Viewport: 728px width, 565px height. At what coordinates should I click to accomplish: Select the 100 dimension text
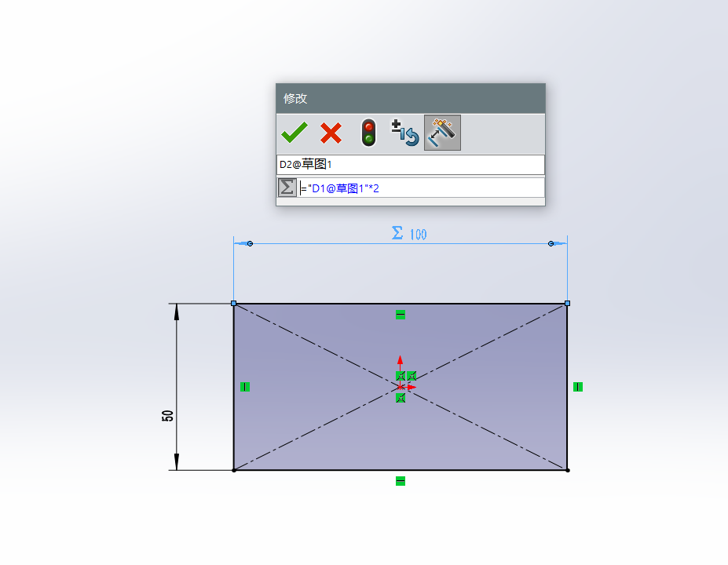coord(418,235)
